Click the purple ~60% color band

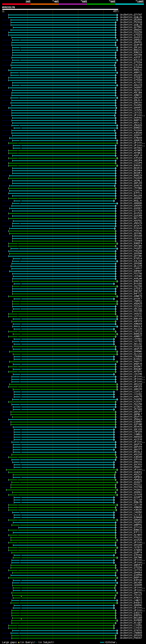point(73,4)
